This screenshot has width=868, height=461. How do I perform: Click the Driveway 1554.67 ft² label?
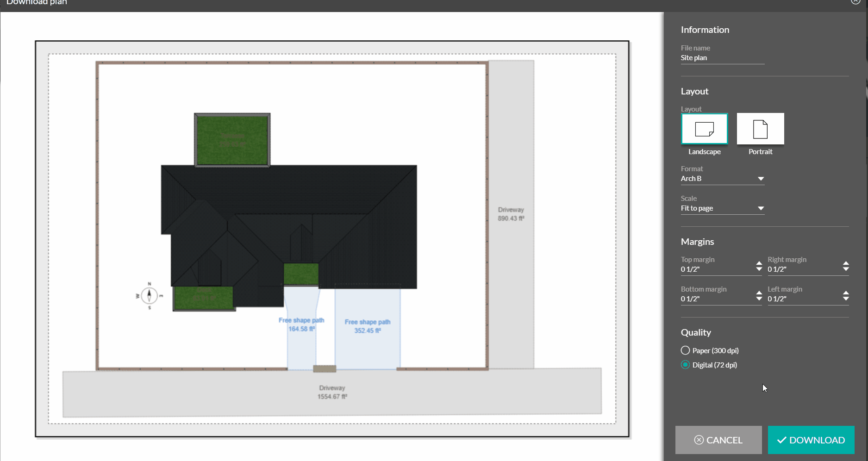(331, 392)
